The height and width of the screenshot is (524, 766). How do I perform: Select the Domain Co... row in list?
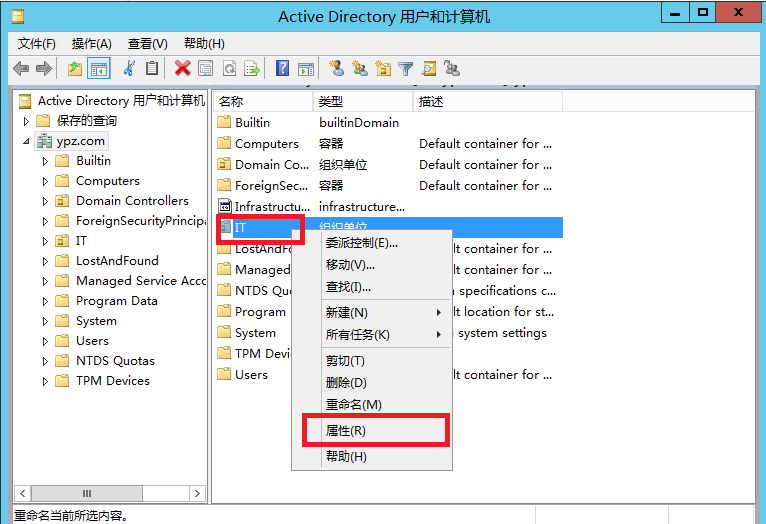coord(389,165)
